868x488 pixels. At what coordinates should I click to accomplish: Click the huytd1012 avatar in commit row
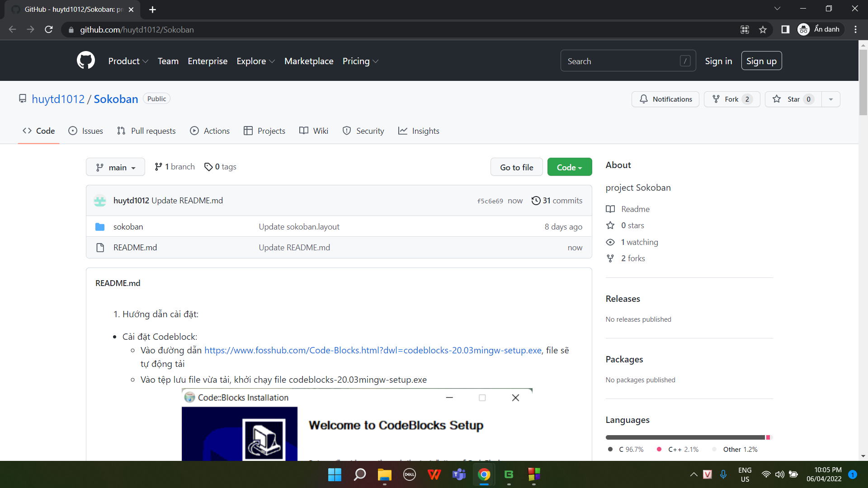click(x=100, y=201)
